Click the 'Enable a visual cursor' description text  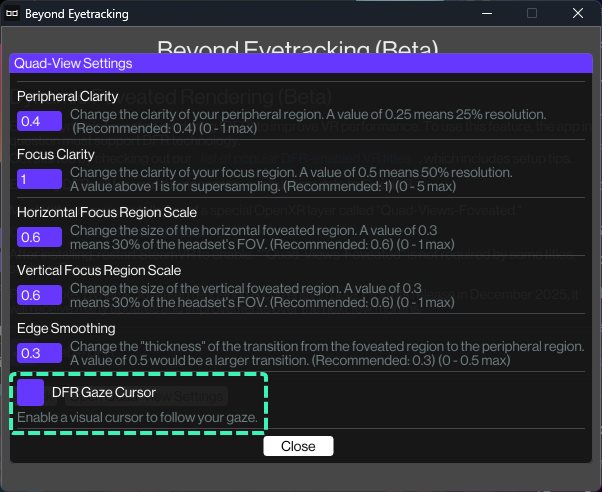137,417
